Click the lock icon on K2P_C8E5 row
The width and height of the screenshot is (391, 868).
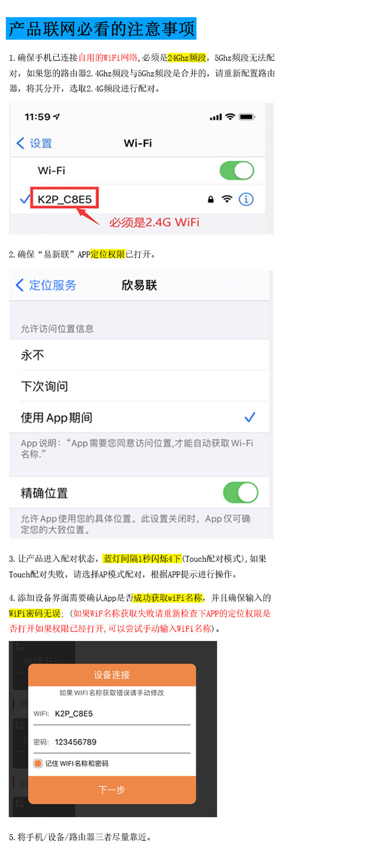click(x=211, y=199)
